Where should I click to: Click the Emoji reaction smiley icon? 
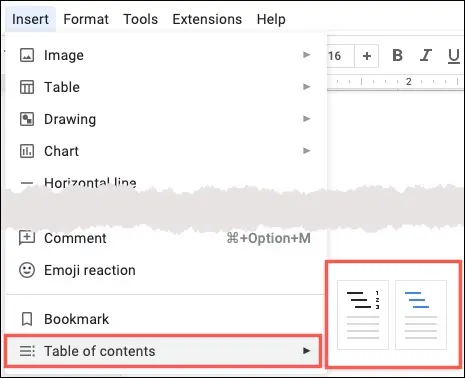tap(27, 270)
